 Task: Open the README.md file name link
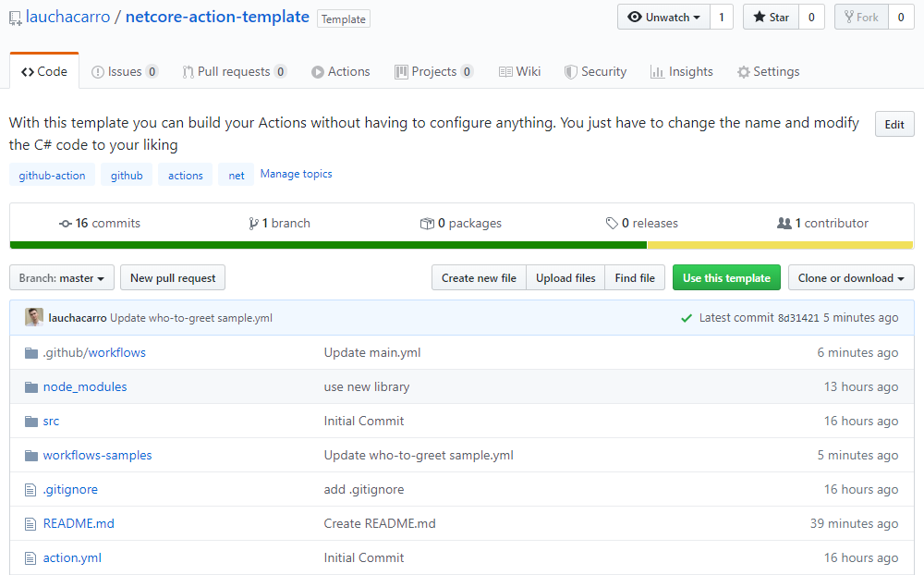(x=79, y=523)
